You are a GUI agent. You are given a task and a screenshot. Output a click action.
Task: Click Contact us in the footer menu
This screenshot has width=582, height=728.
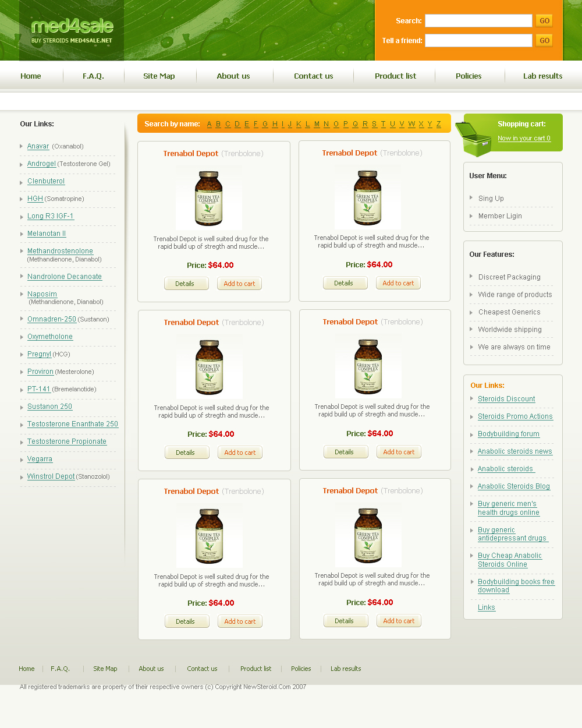pyautogui.click(x=202, y=669)
